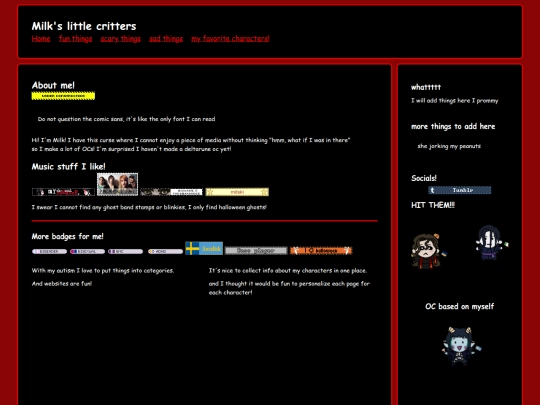Click the gray Bass player blinkie
540x405 pixels.
click(x=256, y=251)
